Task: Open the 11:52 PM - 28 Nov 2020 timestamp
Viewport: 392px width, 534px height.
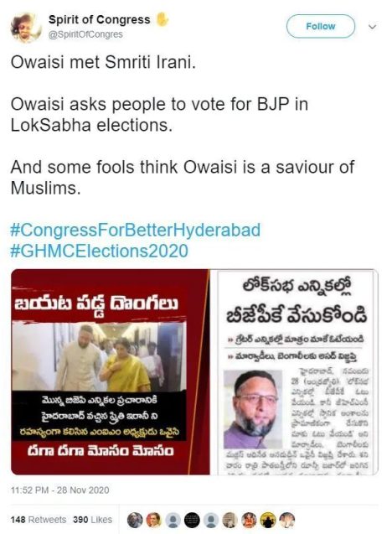Action: (x=60, y=490)
